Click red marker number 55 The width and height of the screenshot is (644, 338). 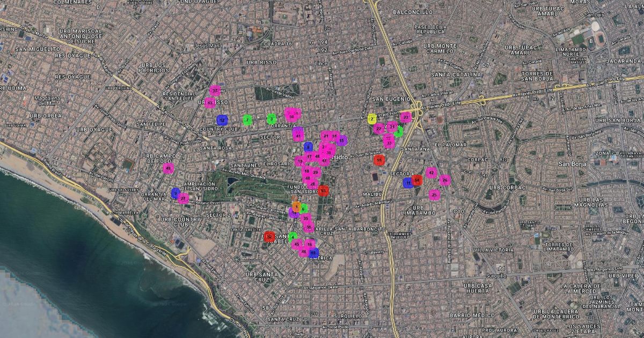(x=379, y=160)
